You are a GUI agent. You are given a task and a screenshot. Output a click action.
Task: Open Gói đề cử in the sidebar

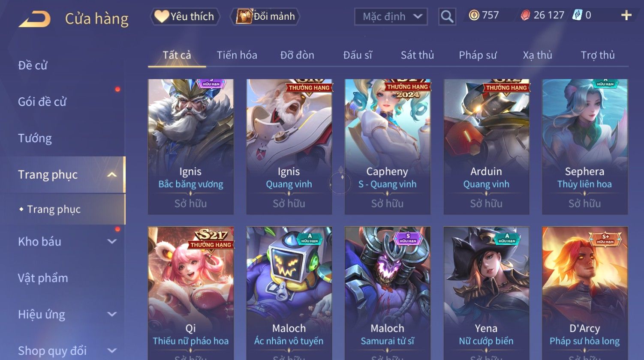tap(42, 102)
